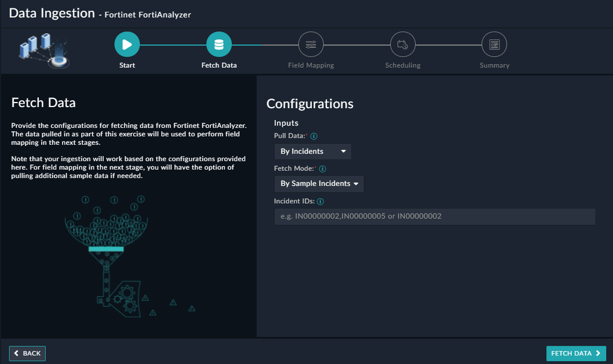Click the data ingestion servers logo icon
613x364 pixels.
(44, 51)
